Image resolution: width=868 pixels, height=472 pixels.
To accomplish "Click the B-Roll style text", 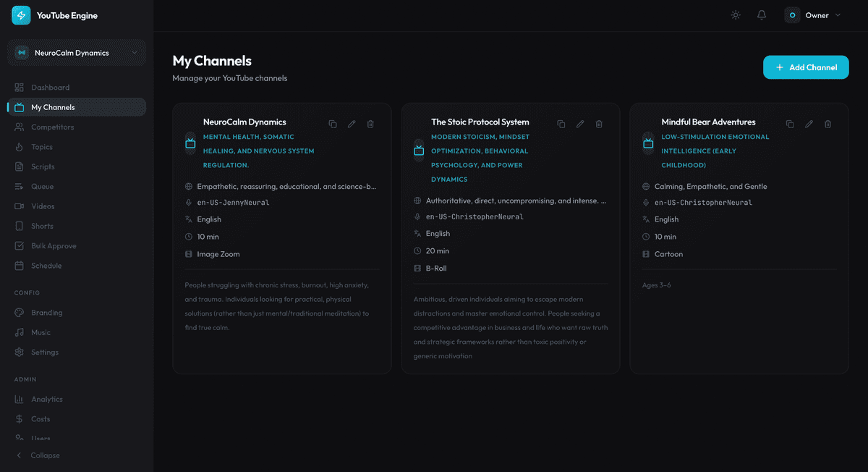I will click(x=436, y=269).
